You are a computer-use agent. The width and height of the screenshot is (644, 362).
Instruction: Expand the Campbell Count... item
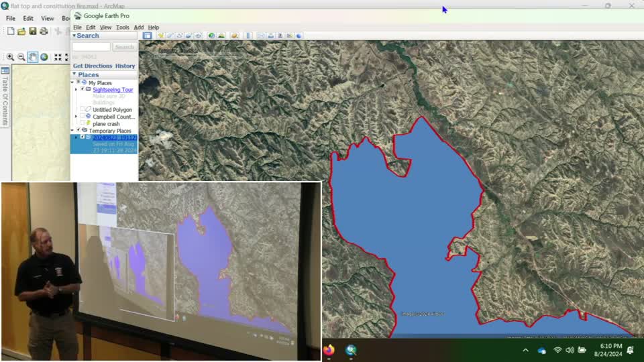pos(76,117)
